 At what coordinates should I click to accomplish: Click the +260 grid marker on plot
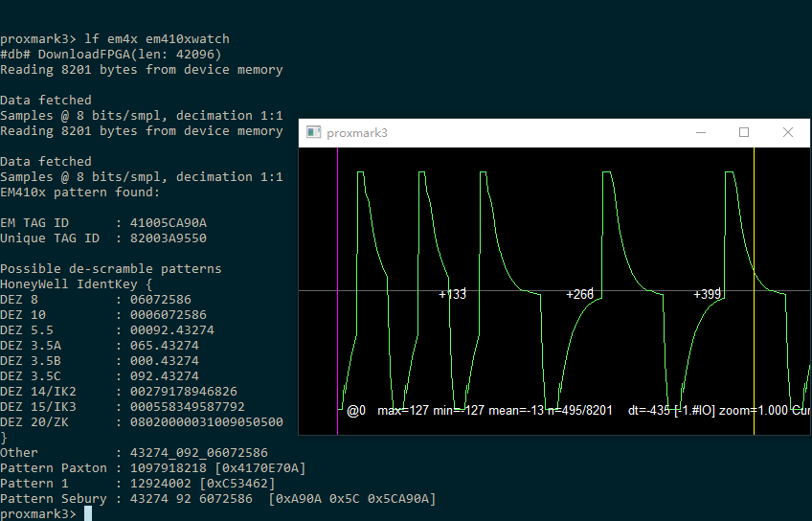tap(579, 294)
